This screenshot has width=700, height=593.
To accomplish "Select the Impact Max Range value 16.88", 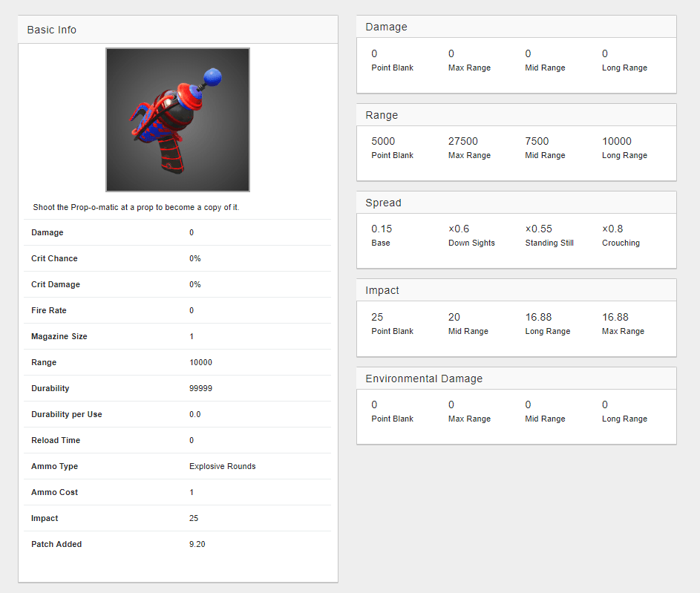I will 615,317.
